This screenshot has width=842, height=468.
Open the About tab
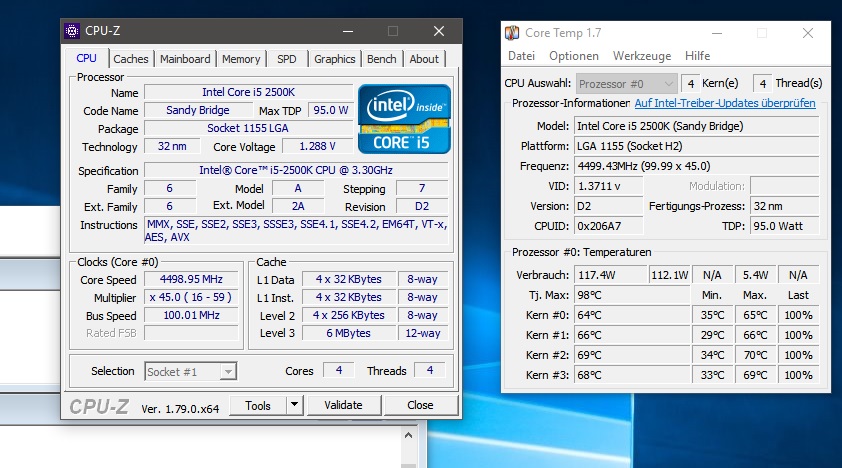click(424, 59)
